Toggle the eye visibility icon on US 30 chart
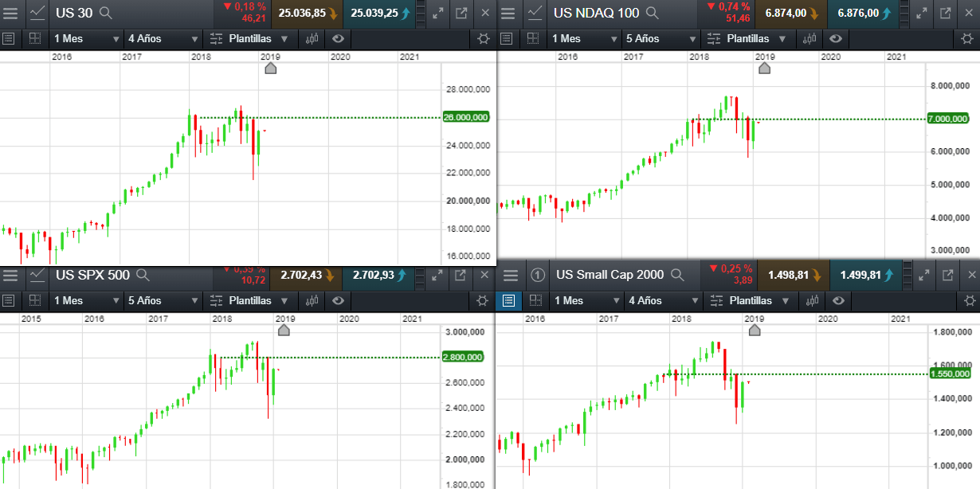The image size is (980, 489). click(339, 38)
